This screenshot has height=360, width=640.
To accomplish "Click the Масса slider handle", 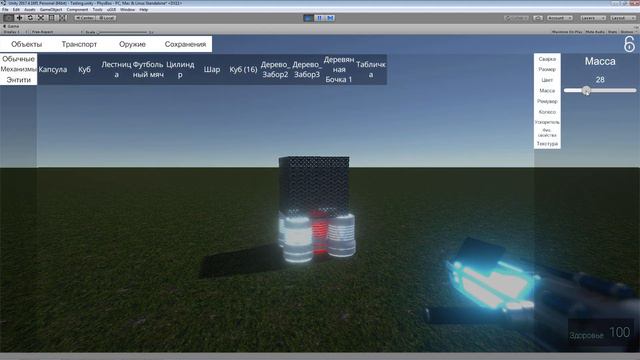I will (x=587, y=90).
